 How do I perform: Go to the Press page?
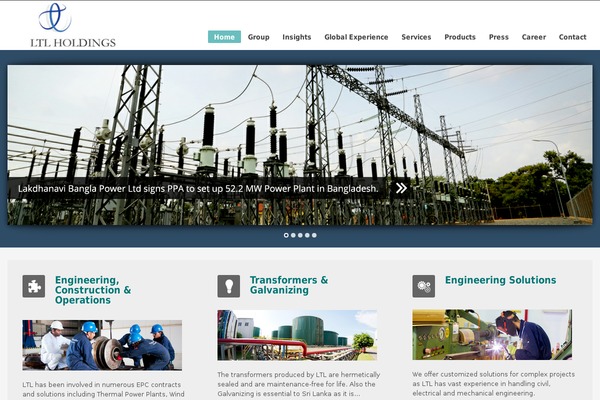499,37
